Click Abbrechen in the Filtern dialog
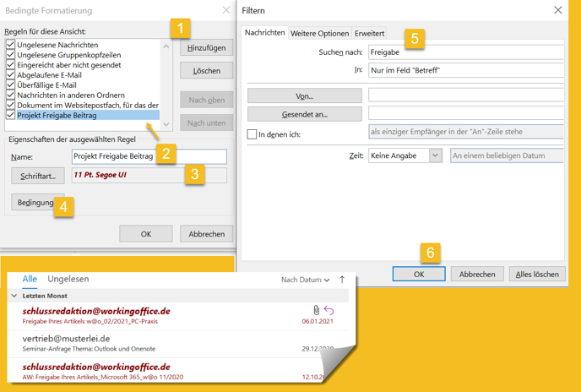 pos(477,274)
